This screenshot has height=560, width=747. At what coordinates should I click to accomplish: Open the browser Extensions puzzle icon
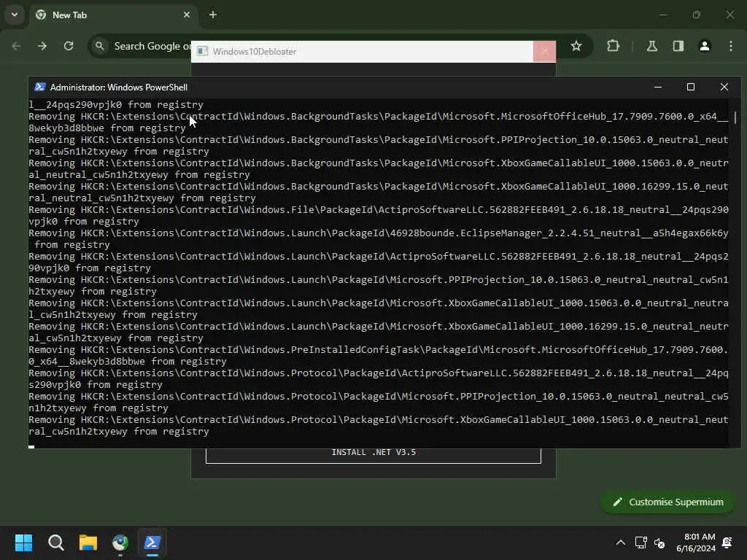pyautogui.click(x=613, y=46)
